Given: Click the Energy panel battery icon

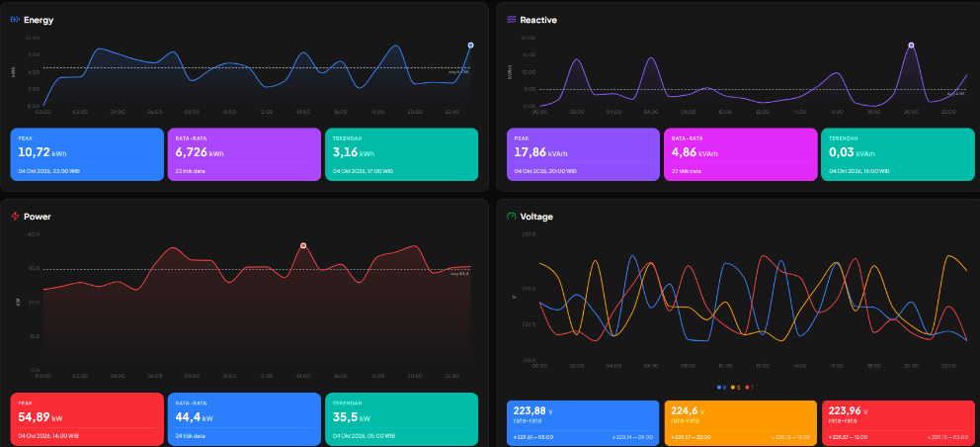Looking at the screenshot, I should coord(15,20).
